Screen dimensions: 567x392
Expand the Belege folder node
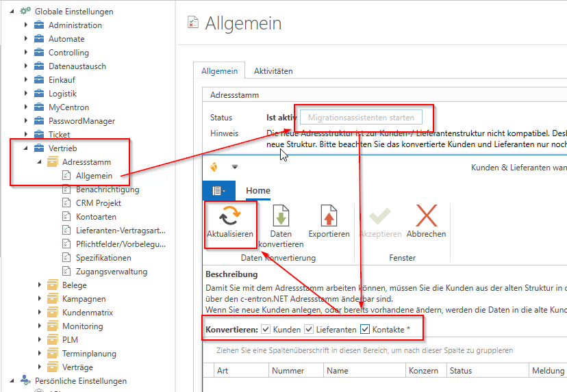click(38, 285)
